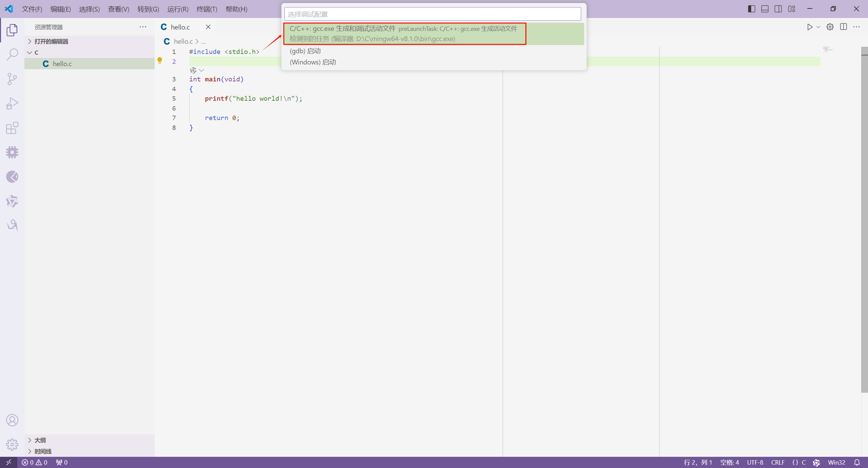Collapse the C folder section
The image size is (868, 468).
(x=90, y=52)
